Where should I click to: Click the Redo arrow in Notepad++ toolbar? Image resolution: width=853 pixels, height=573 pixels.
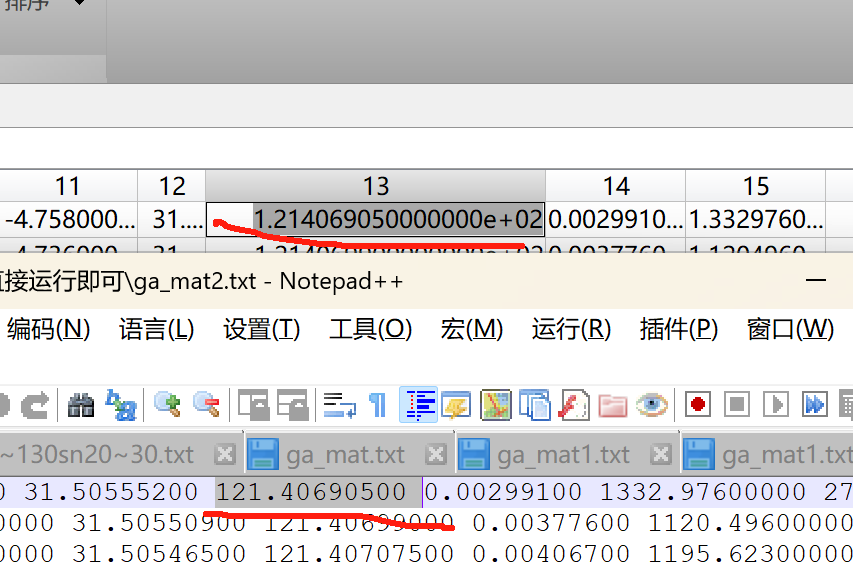(x=35, y=405)
